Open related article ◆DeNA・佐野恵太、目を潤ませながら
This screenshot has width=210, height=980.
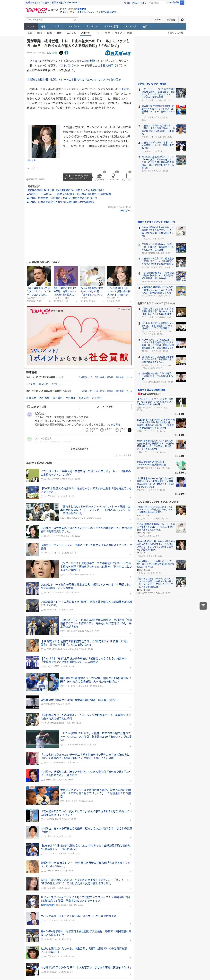(62, 198)
